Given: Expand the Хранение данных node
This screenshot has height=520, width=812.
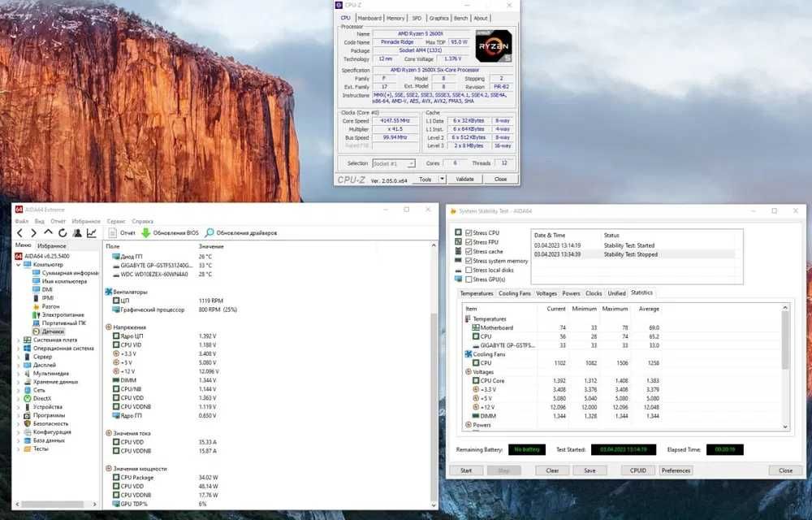Looking at the screenshot, I should pos(19,382).
